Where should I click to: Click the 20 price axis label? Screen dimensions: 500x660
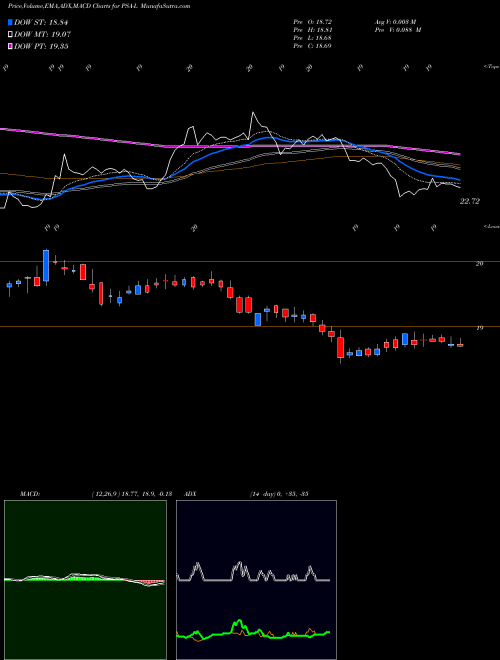pyautogui.click(x=479, y=263)
